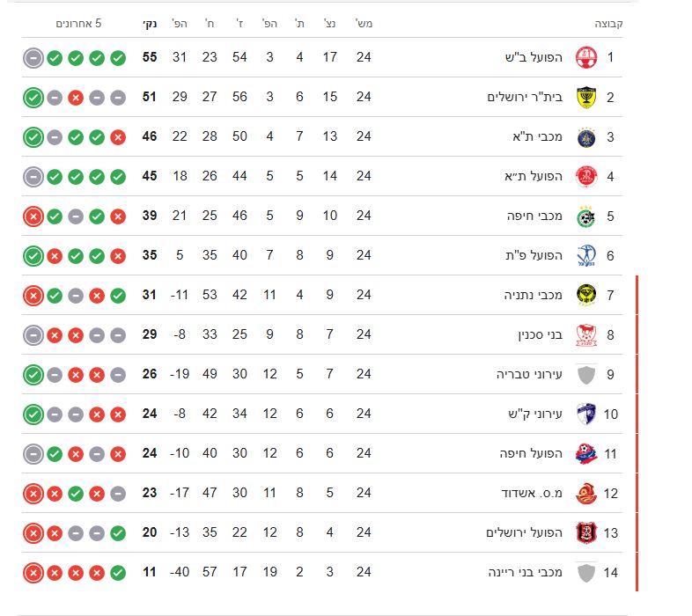Open the M.S. Ashdod club logo

point(585,493)
